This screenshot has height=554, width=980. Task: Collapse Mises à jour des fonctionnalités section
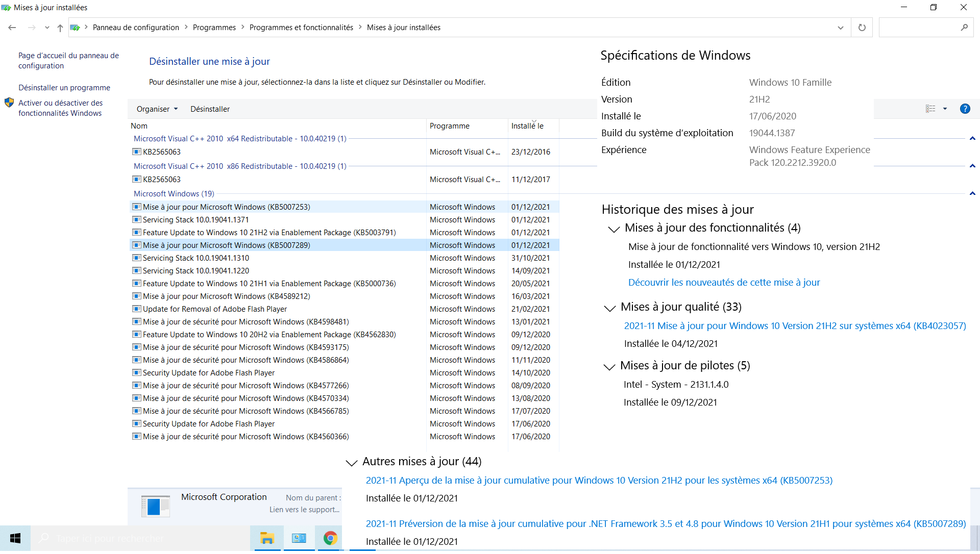point(614,229)
